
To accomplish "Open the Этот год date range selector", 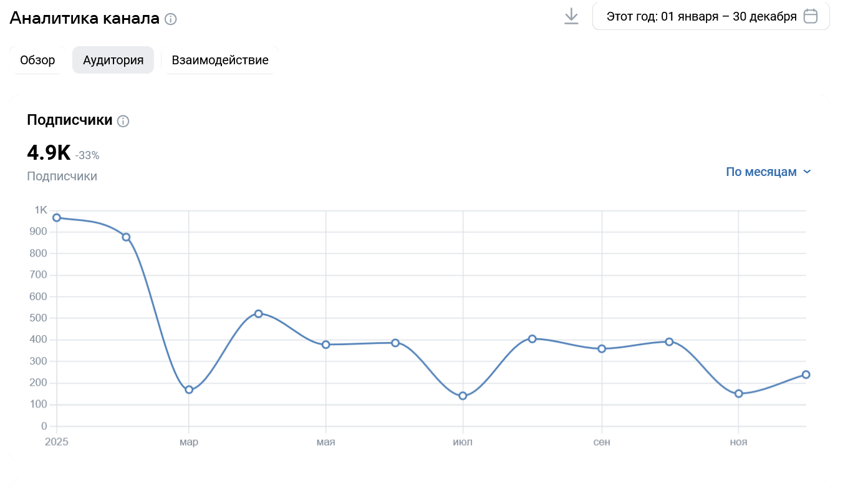I will coord(702,16).
